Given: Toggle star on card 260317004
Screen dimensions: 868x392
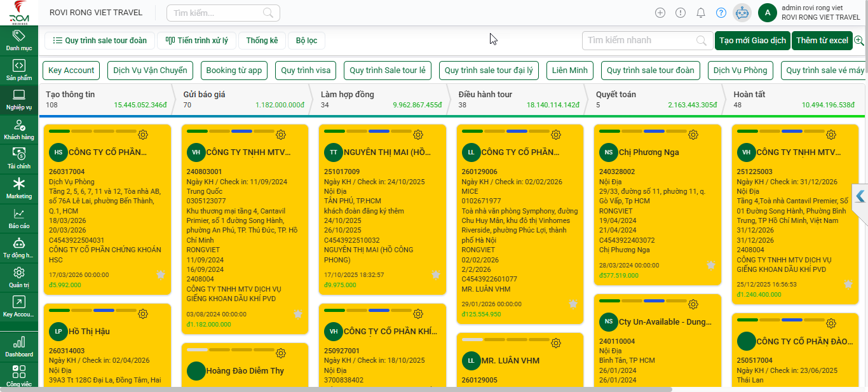Looking at the screenshot, I should pyautogui.click(x=161, y=274).
